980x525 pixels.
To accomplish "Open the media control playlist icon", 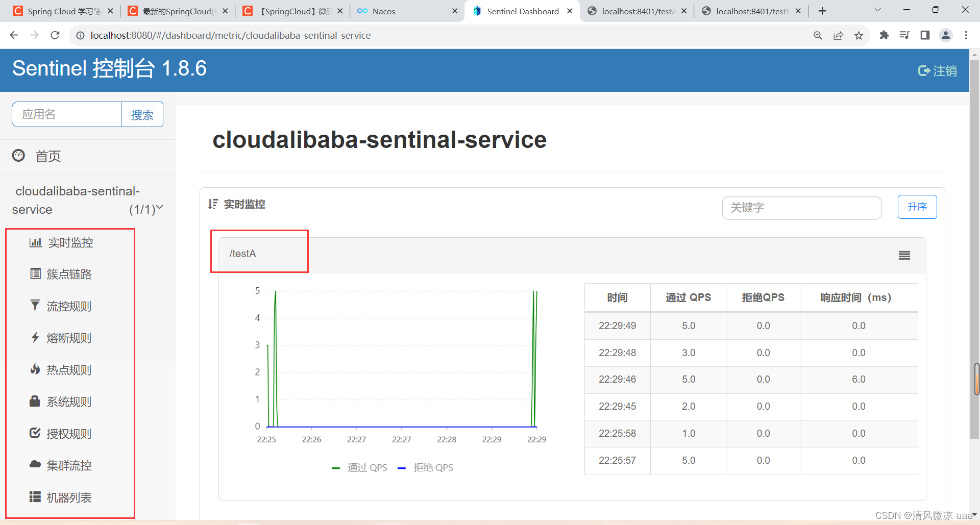I will coord(904,35).
